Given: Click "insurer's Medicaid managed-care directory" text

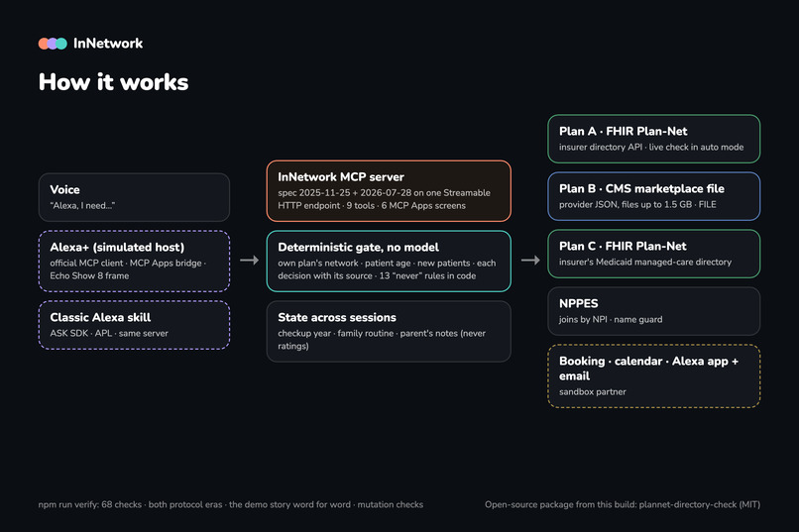Looking at the screenshot, I should click(645, 263).
